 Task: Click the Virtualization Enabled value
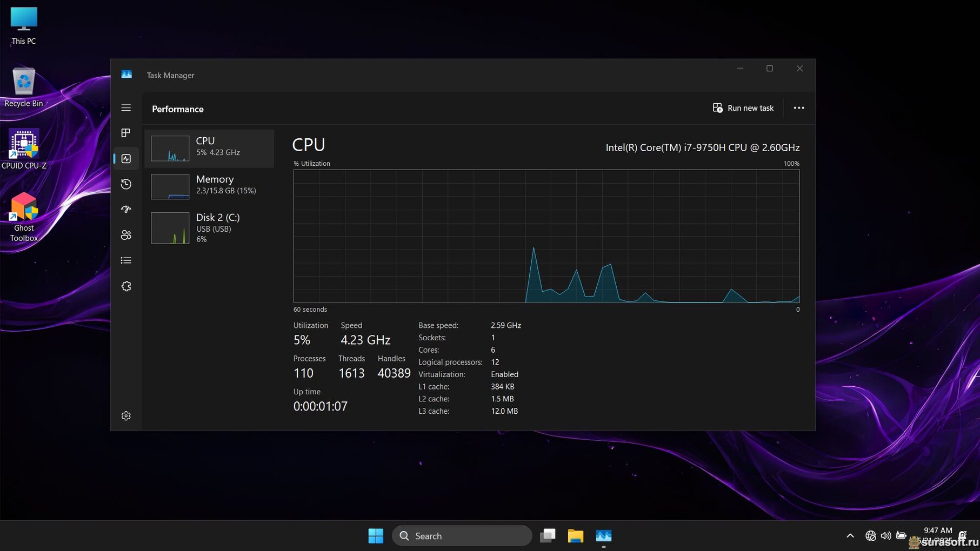point(504,374)
